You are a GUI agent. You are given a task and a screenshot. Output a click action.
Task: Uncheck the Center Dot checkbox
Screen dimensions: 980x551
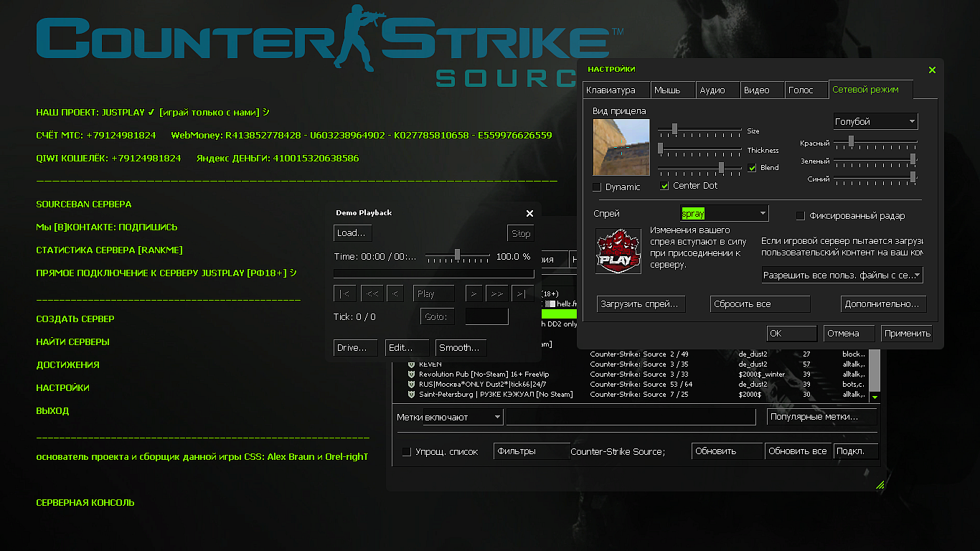point(665,186)
